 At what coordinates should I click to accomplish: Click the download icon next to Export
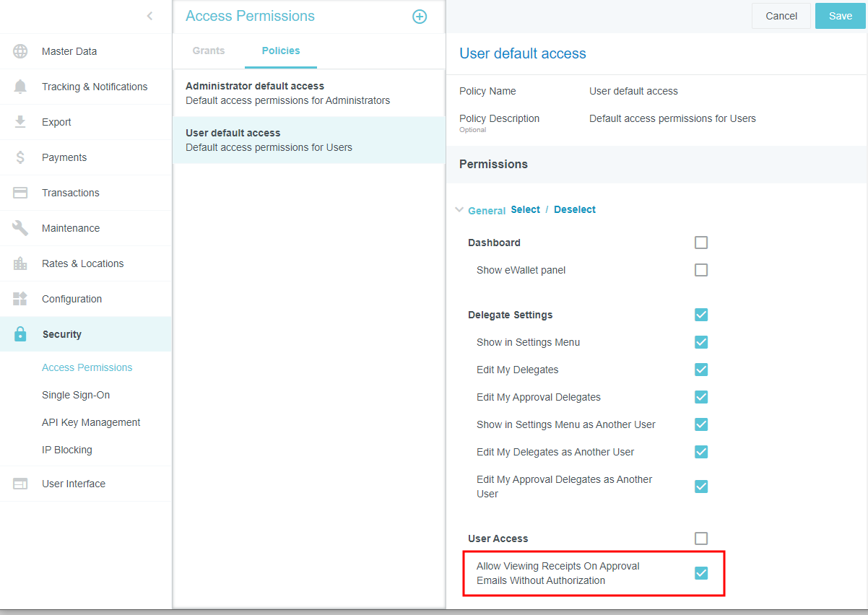click(20, 122)
